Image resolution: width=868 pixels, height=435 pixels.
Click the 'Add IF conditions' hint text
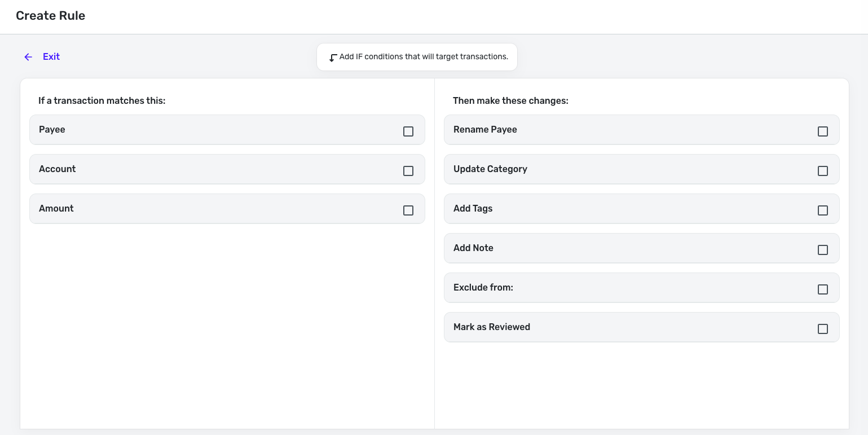(x=424, y=56)
